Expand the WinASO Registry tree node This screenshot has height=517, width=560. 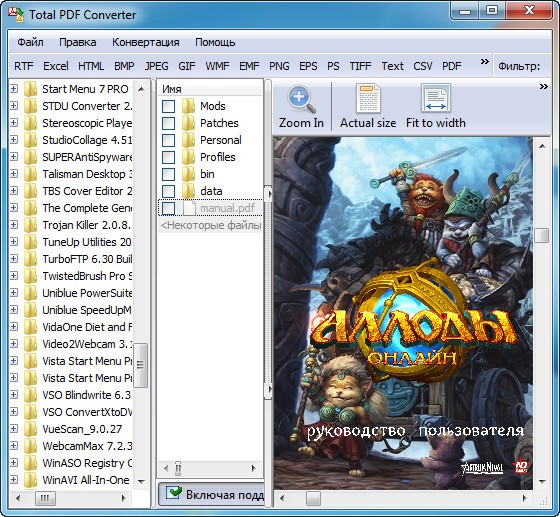coord(14,463)
